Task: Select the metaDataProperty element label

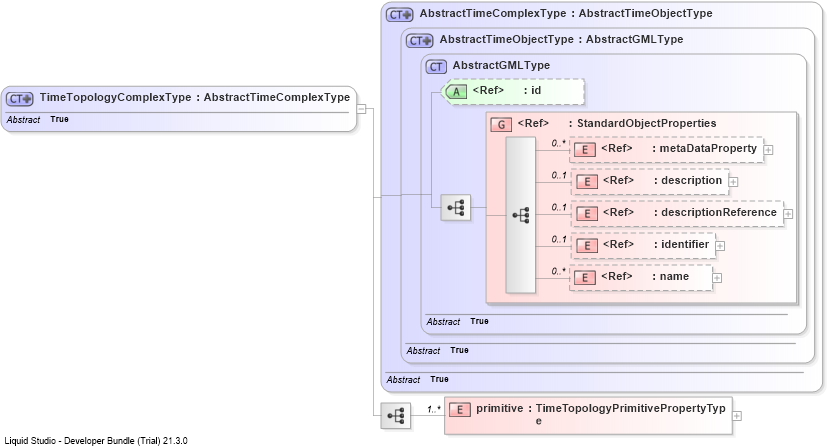Action: coord(679,149)
